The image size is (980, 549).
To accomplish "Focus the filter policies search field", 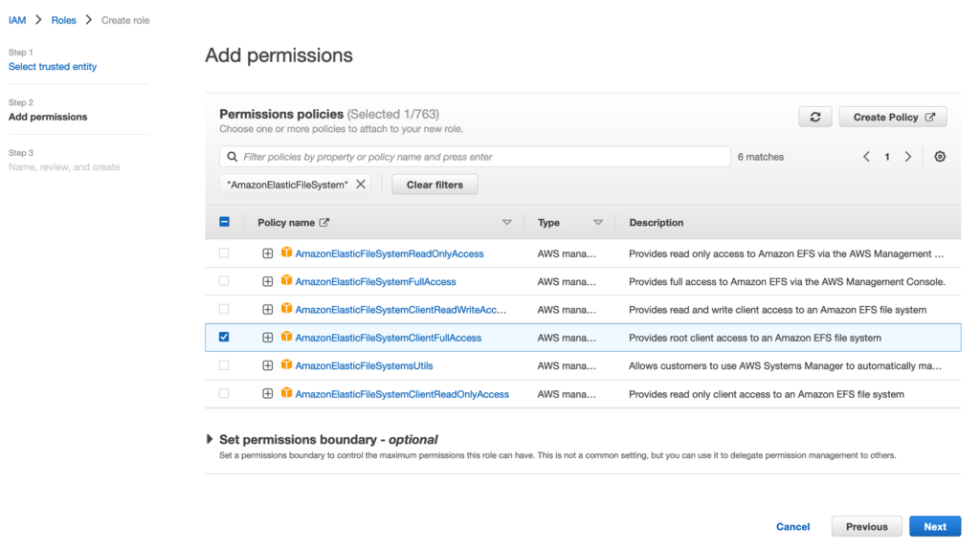I will pos(475,157).
